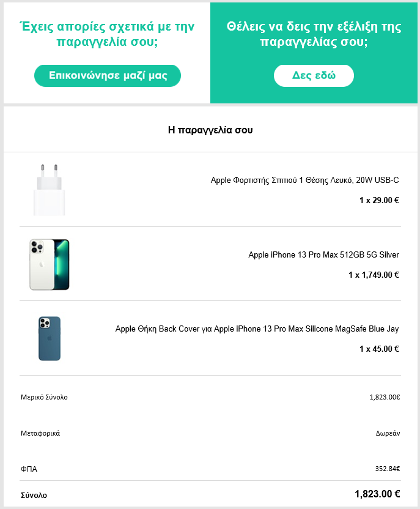Click the 'Θέλεις να δεις την εξέλιξη' heading
The height and width of the screenshot is (509, 420).
coord(314,34)
